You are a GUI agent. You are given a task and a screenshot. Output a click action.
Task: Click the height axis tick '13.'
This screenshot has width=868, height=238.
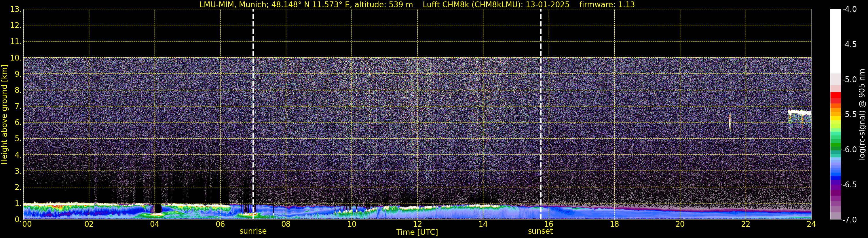click(16, 10)
